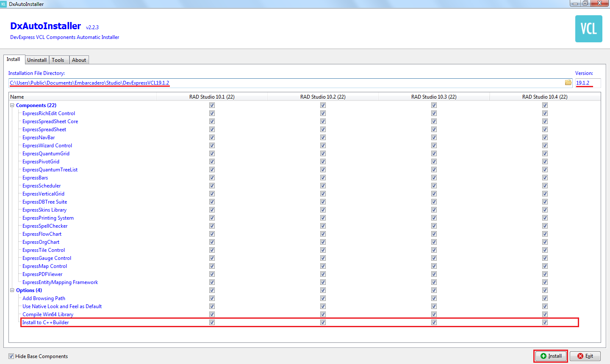This screenshot has width=610, height=364.
Task: Click the Install button
Action: point(551,356)
